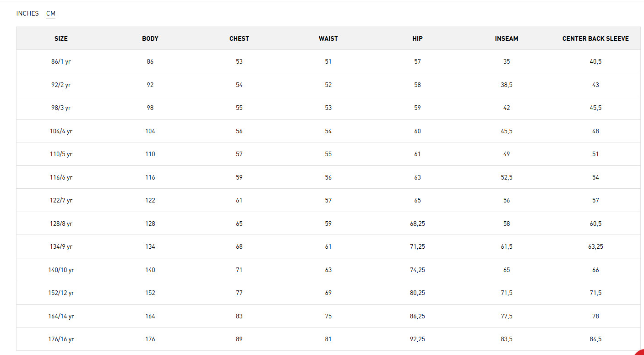Click the red floating button in the corner

(x=640, y=352)
